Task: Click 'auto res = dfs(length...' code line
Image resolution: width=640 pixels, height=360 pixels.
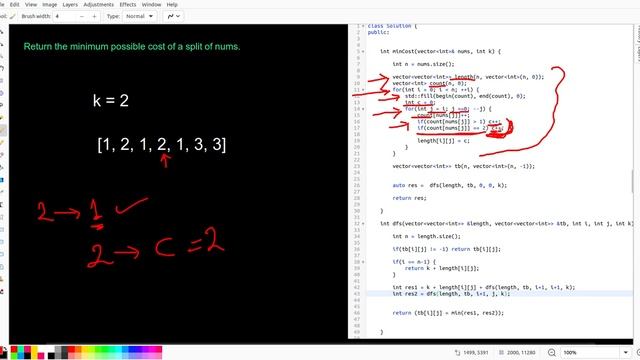Action: (449, 185)
